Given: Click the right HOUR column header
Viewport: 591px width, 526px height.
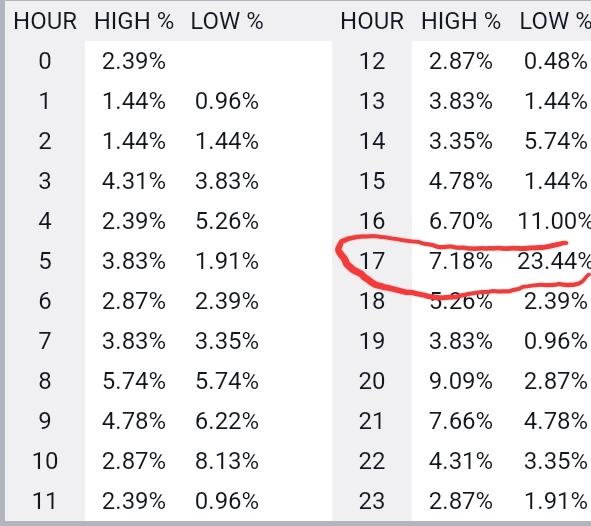Looking at the screenshot, I should [x=372, y=21].
